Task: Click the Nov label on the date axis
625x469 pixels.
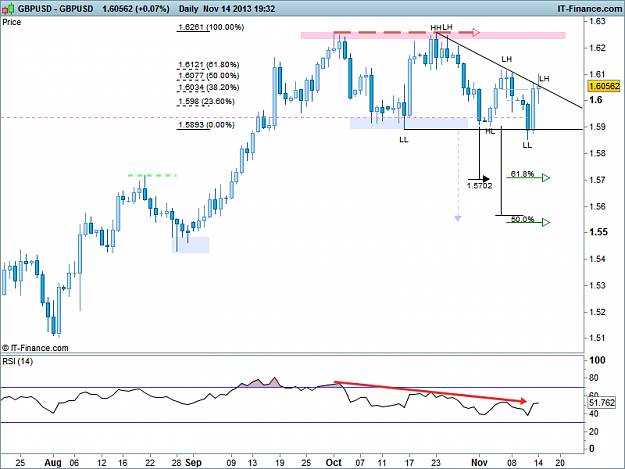Action: (x=479, y=463)
